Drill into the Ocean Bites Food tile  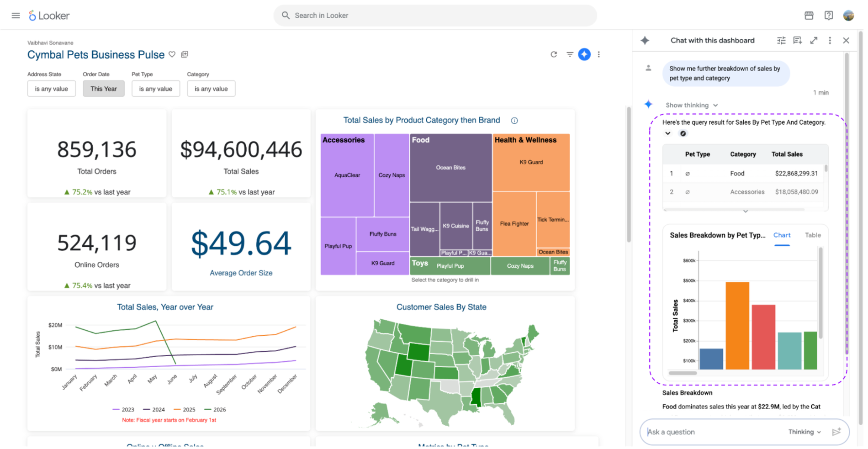pyautogui.click(x=451, y=168)
